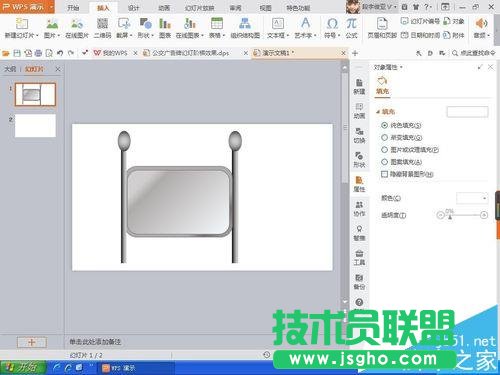Select solid fill (纯色填充) radio option
500x375 pixels.
click(x=384, y=125)
